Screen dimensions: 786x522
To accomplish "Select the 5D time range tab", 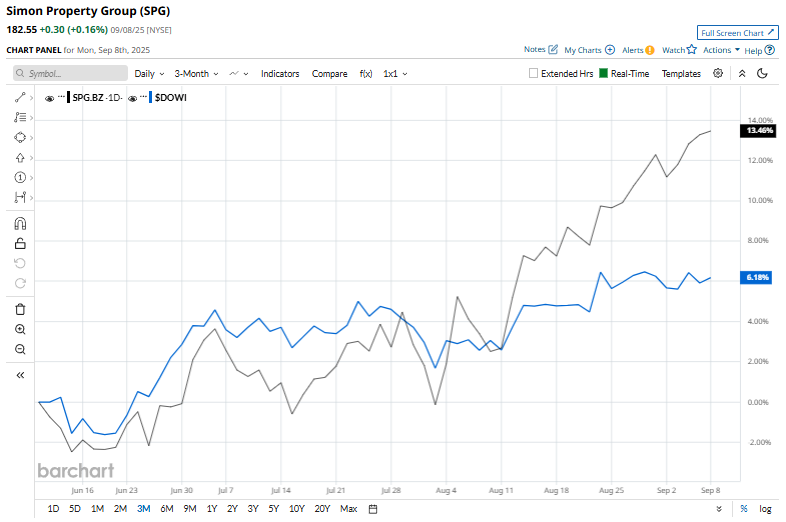I will click(75, 508).
